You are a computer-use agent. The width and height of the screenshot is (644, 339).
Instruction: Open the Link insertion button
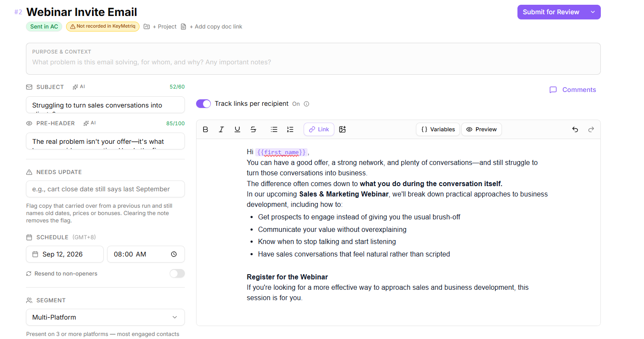point(319,129)
